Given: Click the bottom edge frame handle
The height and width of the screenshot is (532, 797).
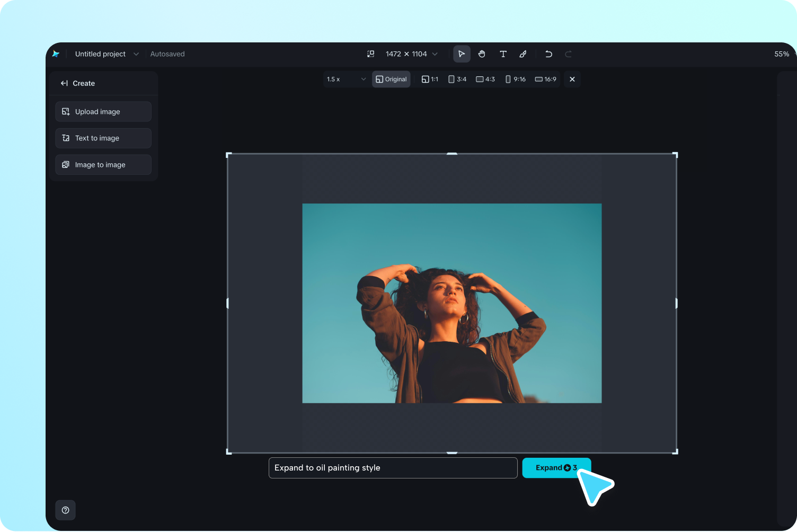Looking at the screenshot, I should pos(452,453).
